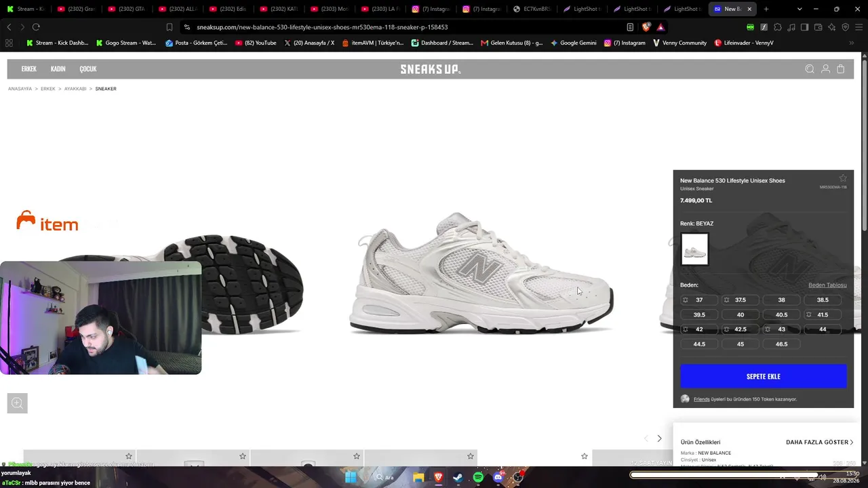This screenshot has height=488, width=868.
Task: Click the Sneaks Up logo
Action: pos(430,69)
